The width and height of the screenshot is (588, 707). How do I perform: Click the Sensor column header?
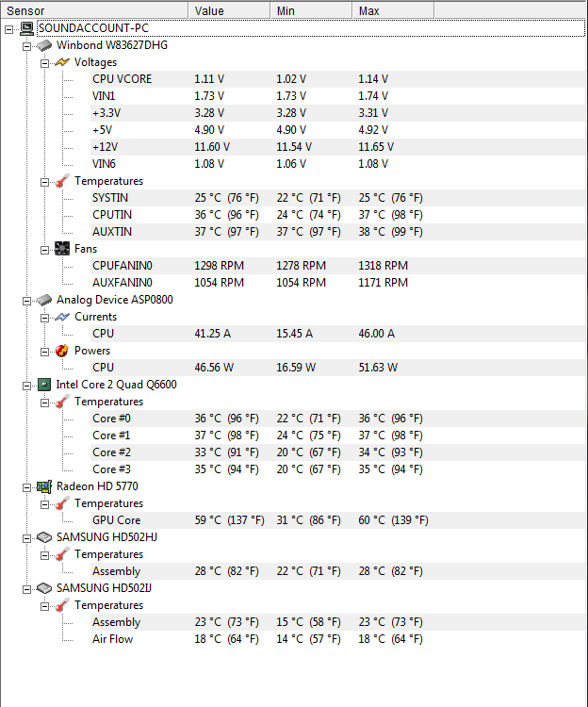point(93,10)
